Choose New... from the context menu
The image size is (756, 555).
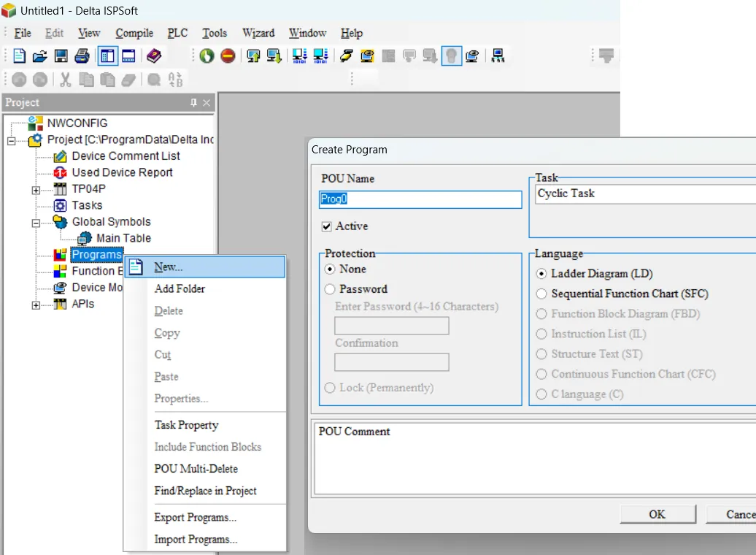pos(205,267)
